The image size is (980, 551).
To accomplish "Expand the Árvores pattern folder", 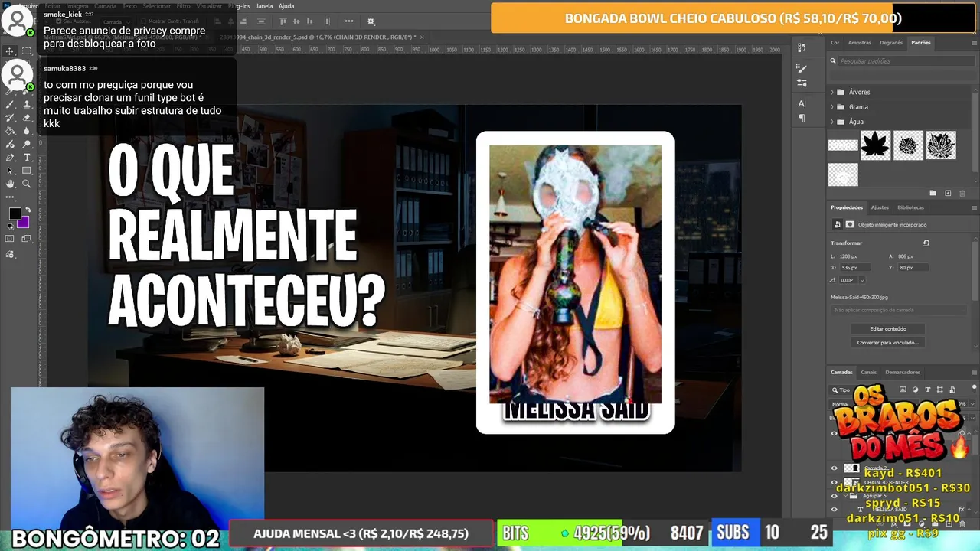I will pyautogui.click(x=832, y=92).
